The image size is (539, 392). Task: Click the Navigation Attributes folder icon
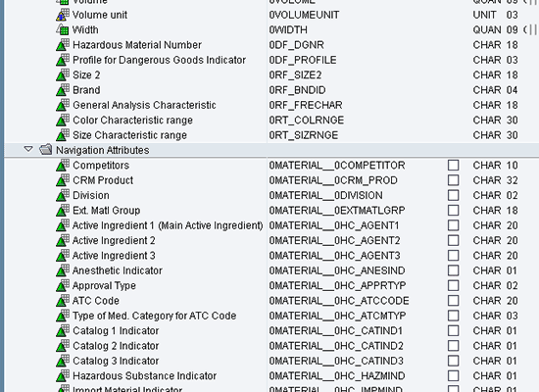click(45, 150)
